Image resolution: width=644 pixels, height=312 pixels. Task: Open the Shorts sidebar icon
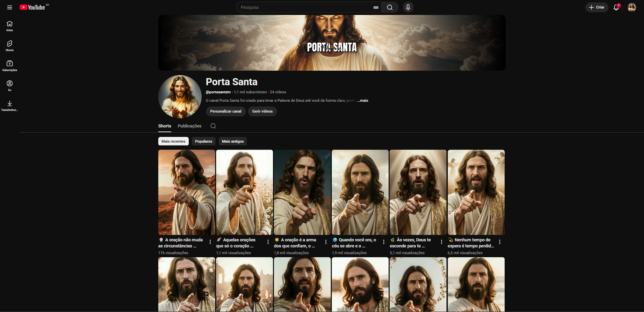[x=10, y=45]
